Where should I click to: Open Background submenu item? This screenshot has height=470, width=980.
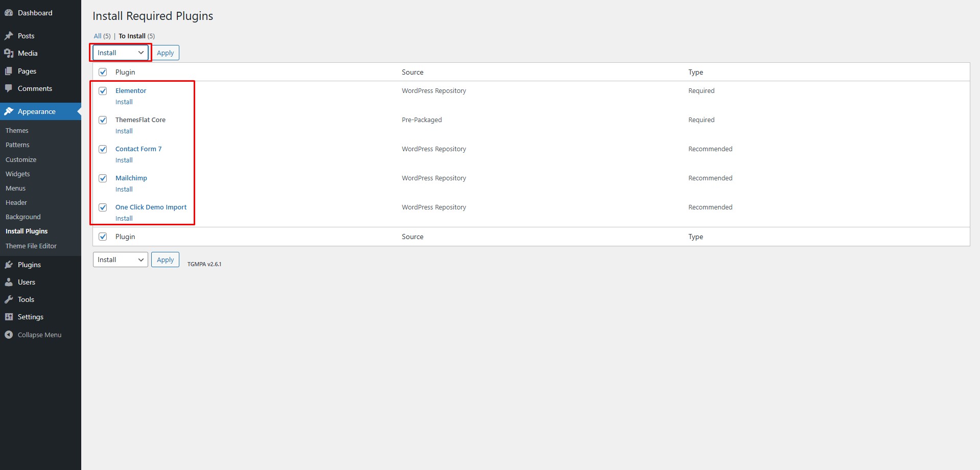coord(23,217)
